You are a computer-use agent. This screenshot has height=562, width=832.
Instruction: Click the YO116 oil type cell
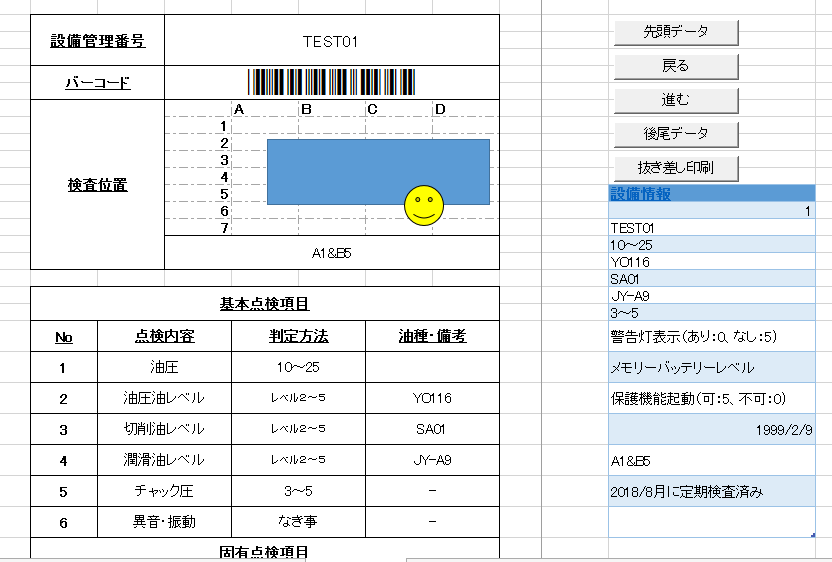[432, 398]
